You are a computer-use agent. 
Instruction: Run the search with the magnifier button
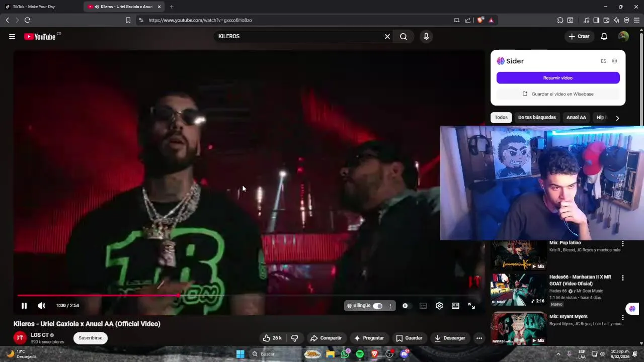coord(404,37)
